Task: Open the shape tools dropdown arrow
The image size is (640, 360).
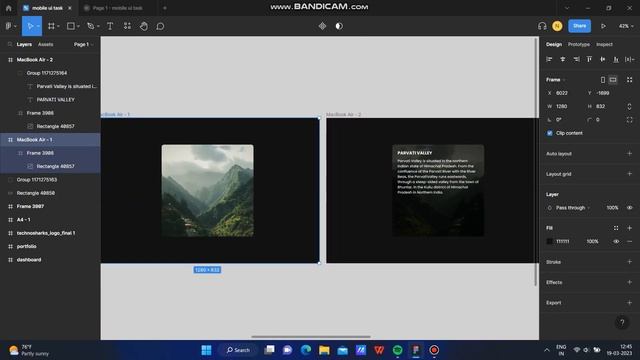Action: tap(78, 26)
